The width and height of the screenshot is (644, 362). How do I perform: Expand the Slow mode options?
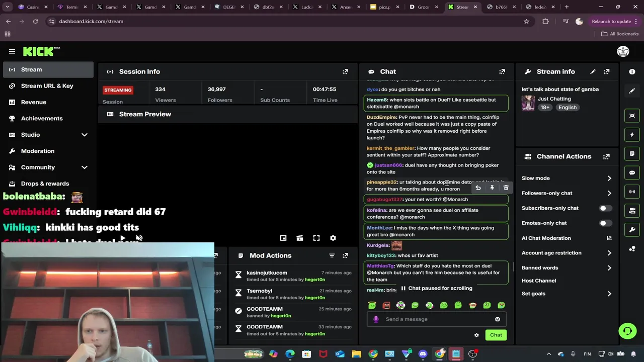[x=609, y=178]
